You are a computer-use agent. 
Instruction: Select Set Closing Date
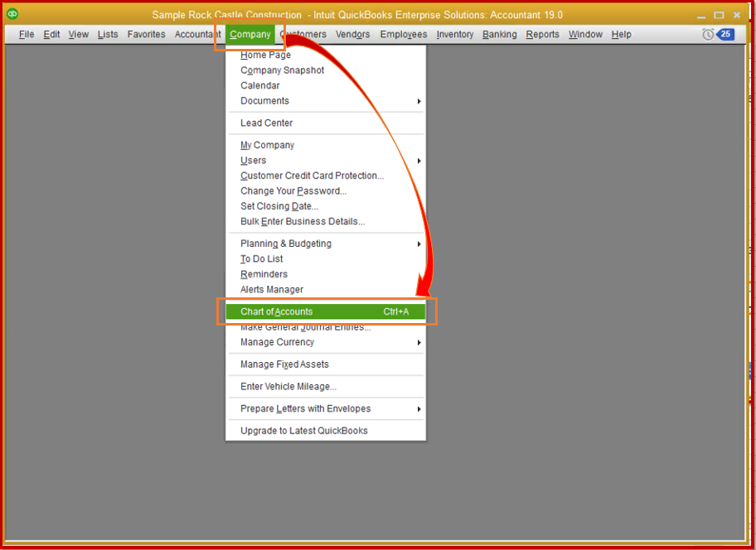click(x=326, y=206)
